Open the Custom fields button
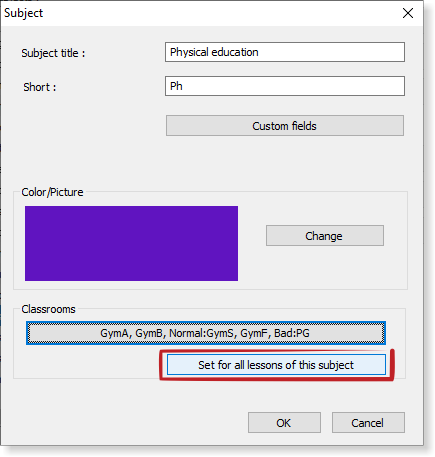 click(x=285, y=126)
